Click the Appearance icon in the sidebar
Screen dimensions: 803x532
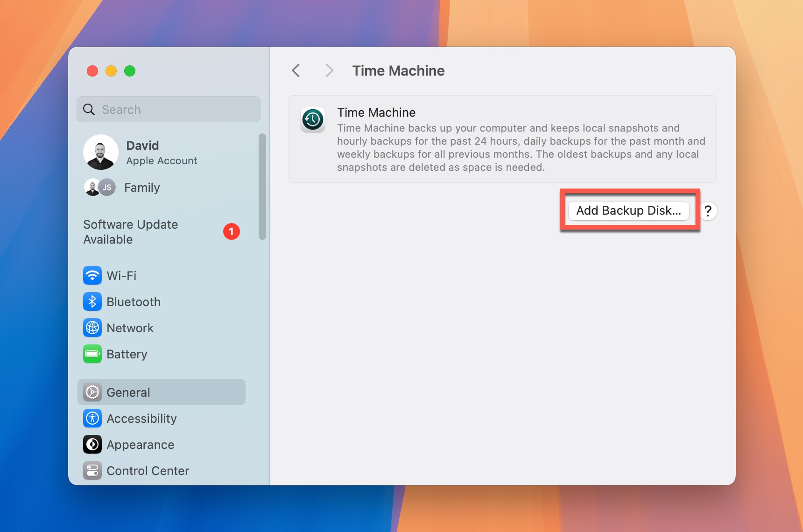[92, 444]
